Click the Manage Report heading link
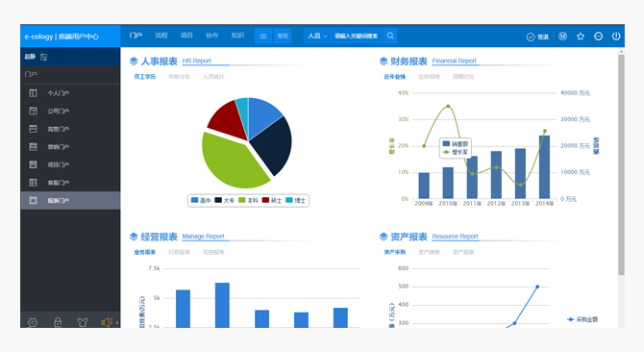The height and width of the screenshot is (352, 644). (x=204, y=237)
